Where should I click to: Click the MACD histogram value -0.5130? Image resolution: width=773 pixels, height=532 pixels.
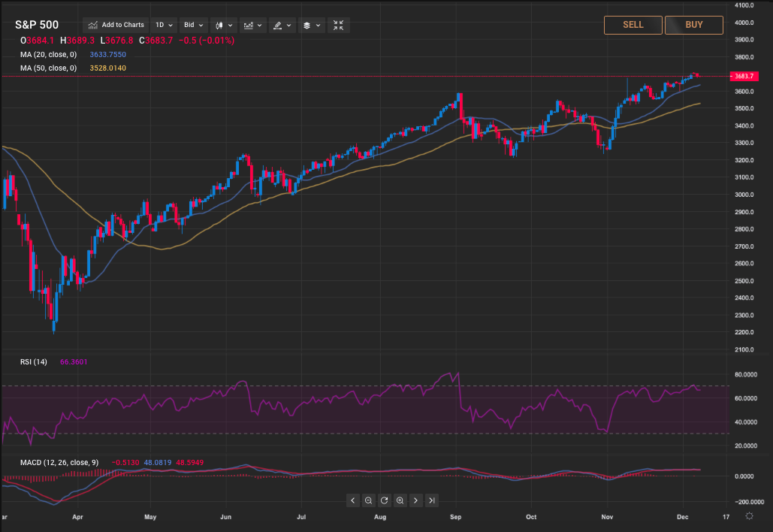[125, 462]
